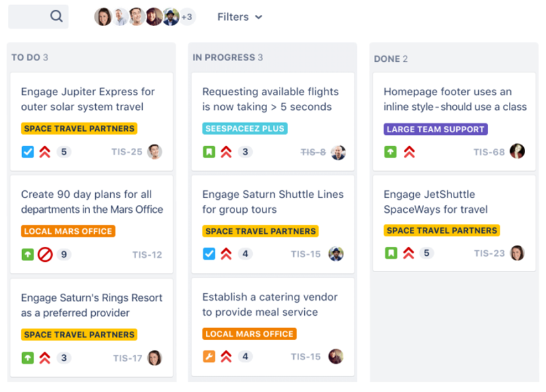Open the TIS-25 issue key link
Image resolution: width=546 pixels, height=392 pixels.
(x=127, y=152)
